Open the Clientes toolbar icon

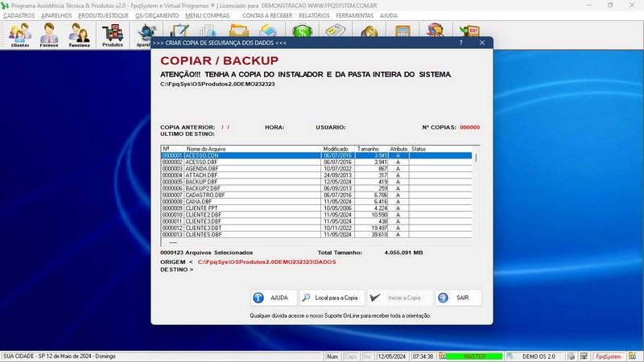pyautogui.click(x=20, y=35)
